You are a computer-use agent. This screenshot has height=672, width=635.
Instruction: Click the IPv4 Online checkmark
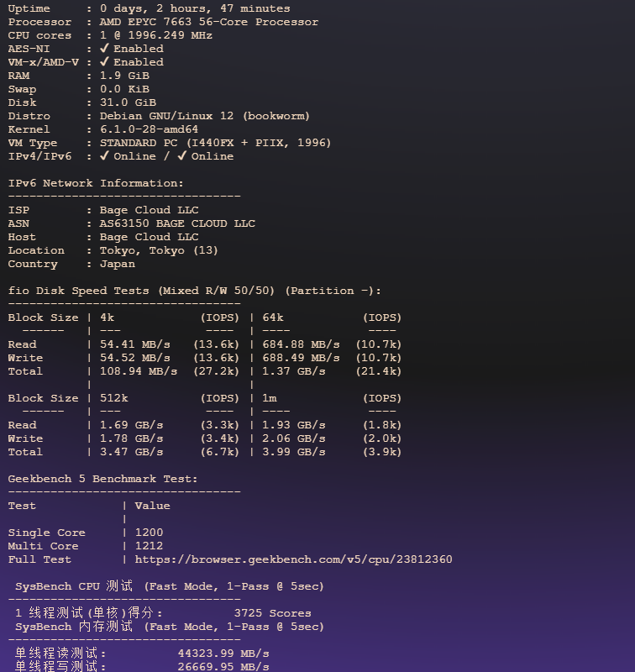[x=104, y=156]
